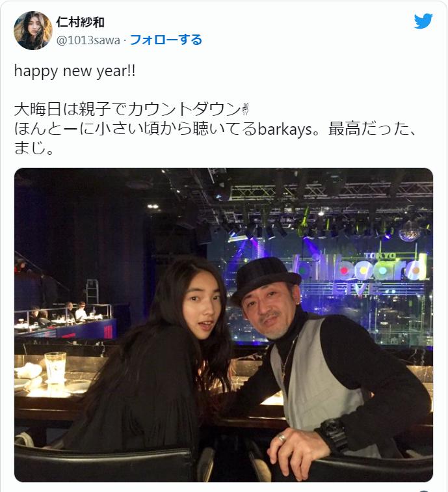Click the tweet line starting with 大晦日は親子で
Screen dimensions: 448x492
[132, 109]
